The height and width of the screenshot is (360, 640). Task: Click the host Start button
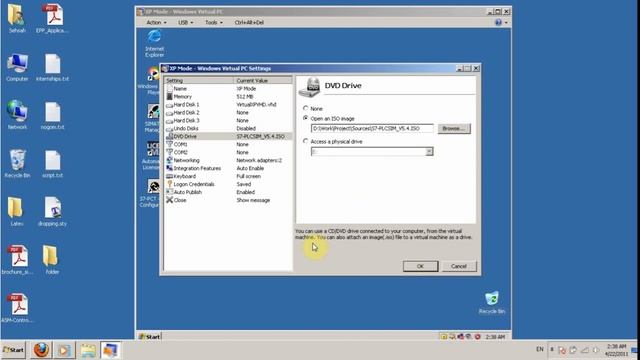13,350
